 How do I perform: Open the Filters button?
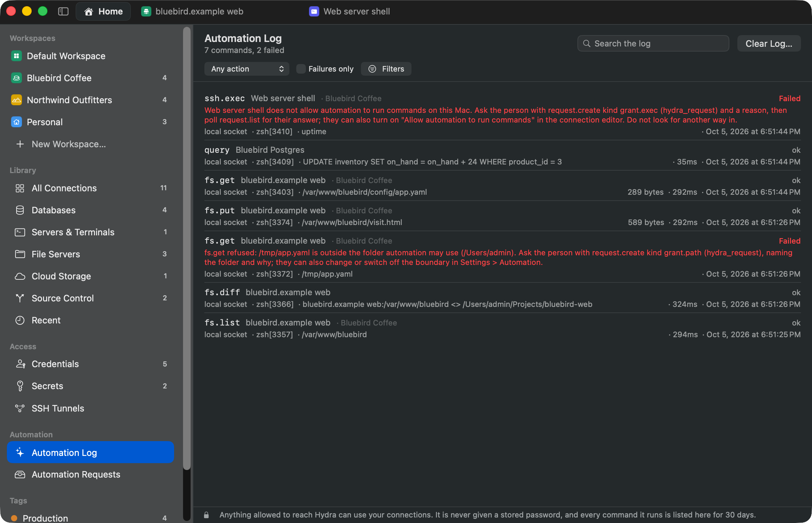click(386, 69)
